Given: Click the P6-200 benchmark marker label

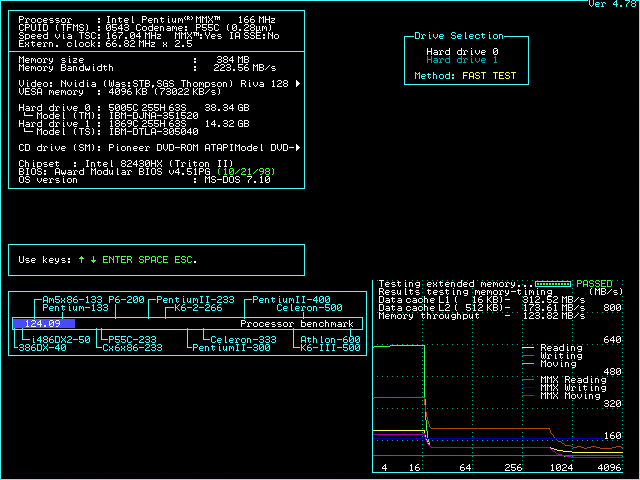Looking at the screenshot, I should pyautogui.click(x=127, y=300).
